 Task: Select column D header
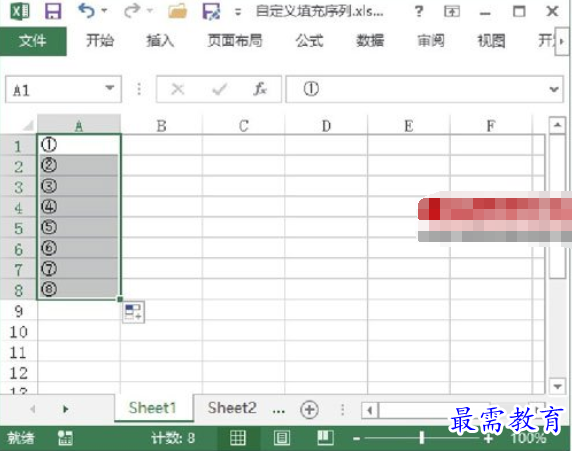coord(326,126)
